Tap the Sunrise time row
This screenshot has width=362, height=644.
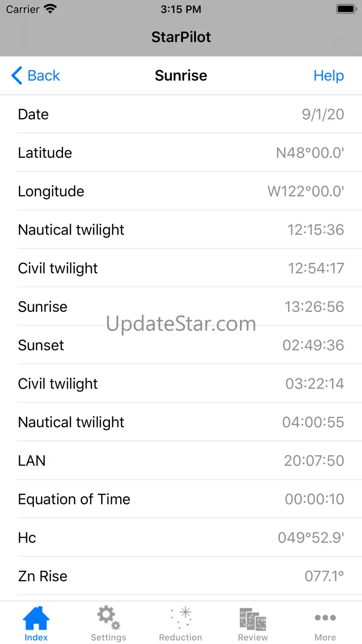point(181,307)
